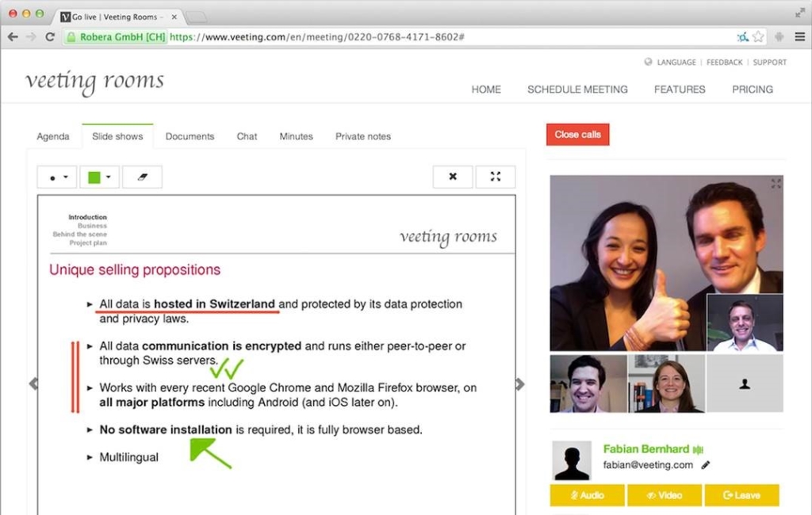Image resolution: width=812 pixels, height=515 pixels.
Task: Click the veeting rooms site logo
Action: click(95, 82)
